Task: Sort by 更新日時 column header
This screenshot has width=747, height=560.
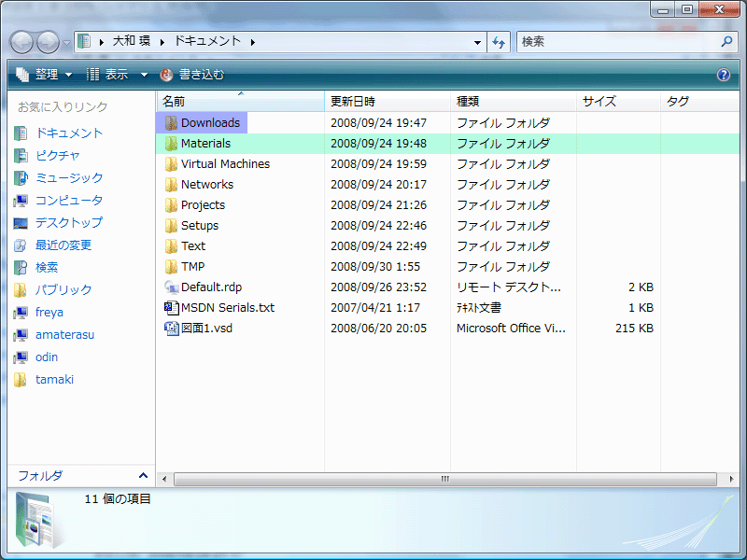Action: [353, 101]
